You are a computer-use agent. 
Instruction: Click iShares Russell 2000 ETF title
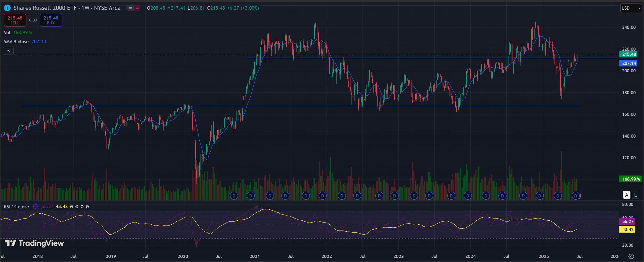[x=44, y=8]
